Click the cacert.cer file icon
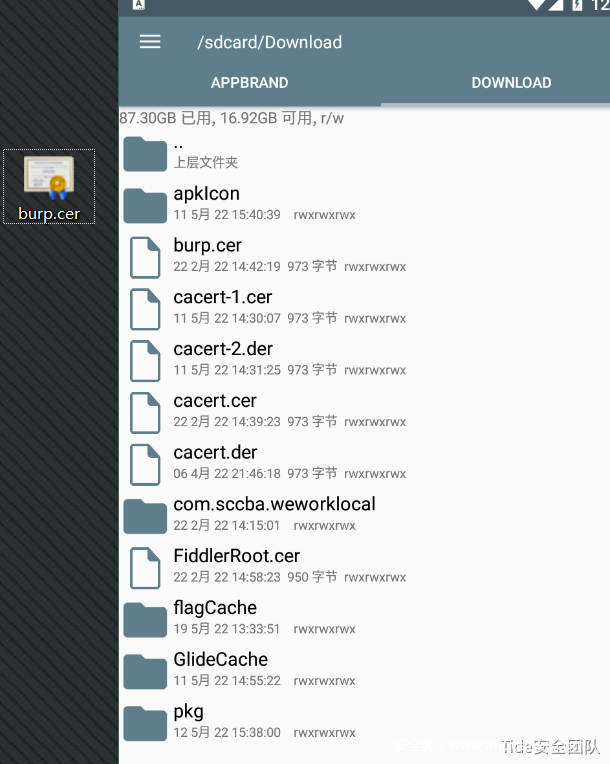The image size is (610, 764). [145, 413]
